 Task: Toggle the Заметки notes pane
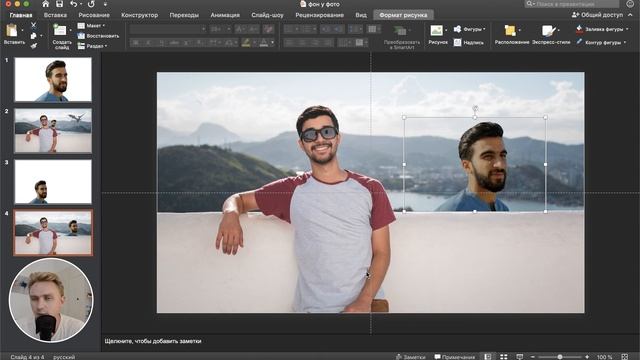411,357
